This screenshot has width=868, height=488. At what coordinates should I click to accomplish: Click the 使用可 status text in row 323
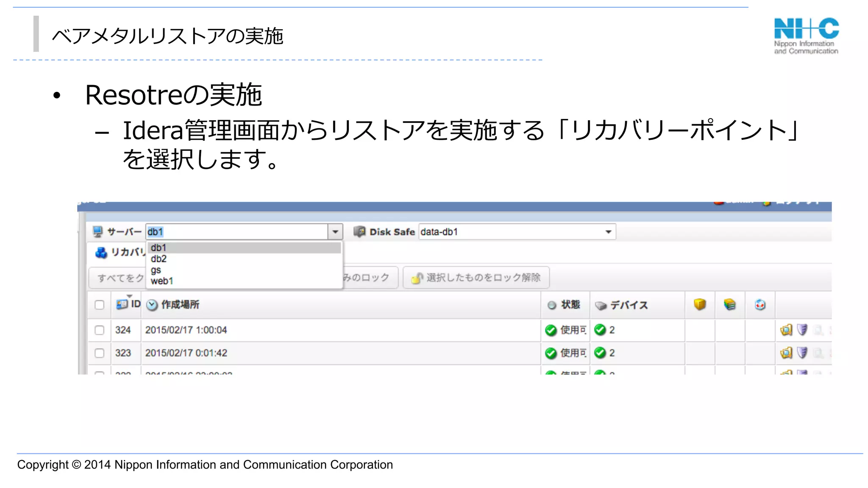point(573,353)
